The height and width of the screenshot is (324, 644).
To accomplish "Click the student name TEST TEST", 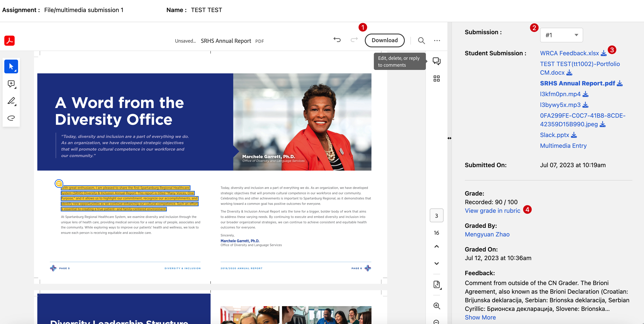I will click(x=206, y=10).
